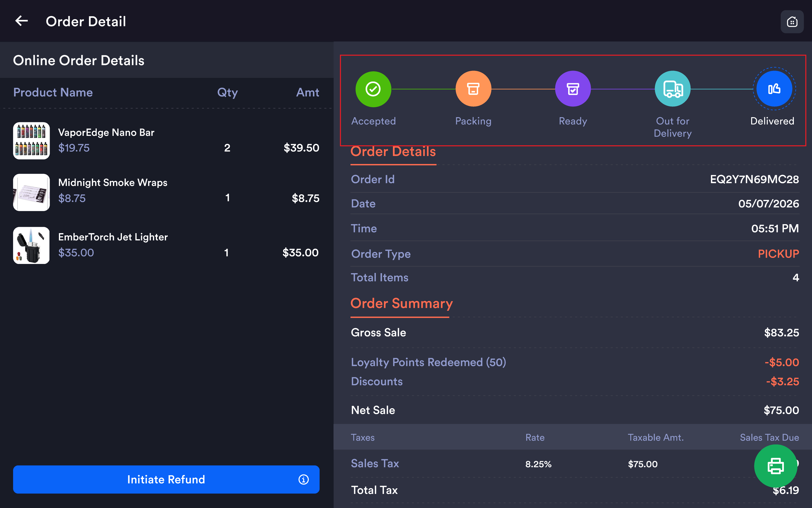This screenshot has width=812, height=508.
Task: Select the Out for Delivery truck icon
Action: (x=672, y=89)
